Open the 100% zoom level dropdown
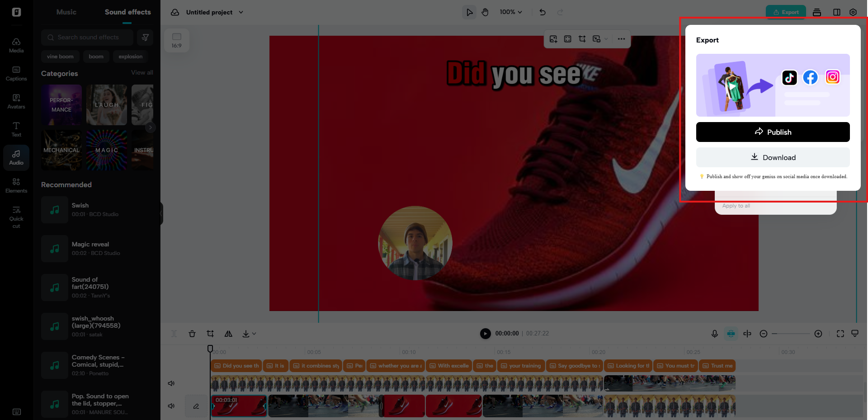 (x=511, y=12)
